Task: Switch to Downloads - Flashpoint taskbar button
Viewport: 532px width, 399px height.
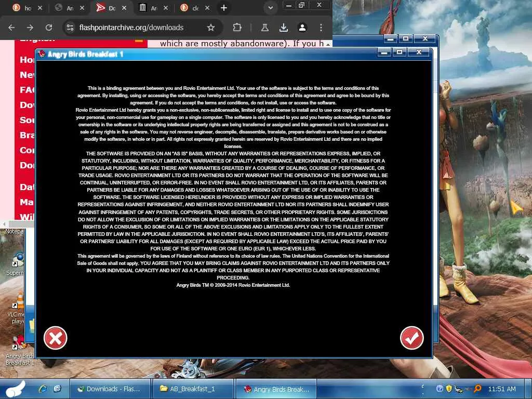Action: pos(110,389)
